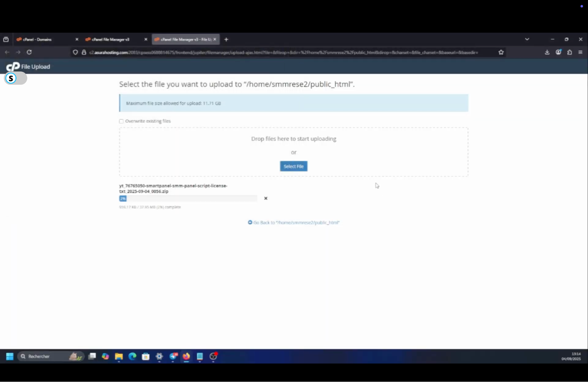Click the tracking protection shield in the address bar
This screenshot has height=382, width=588.
point(75,52)
